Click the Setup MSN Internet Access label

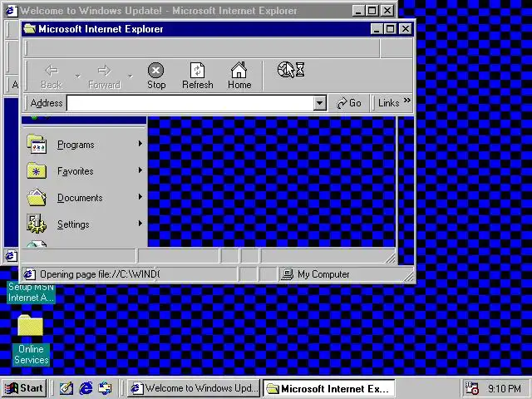[31, 293]
